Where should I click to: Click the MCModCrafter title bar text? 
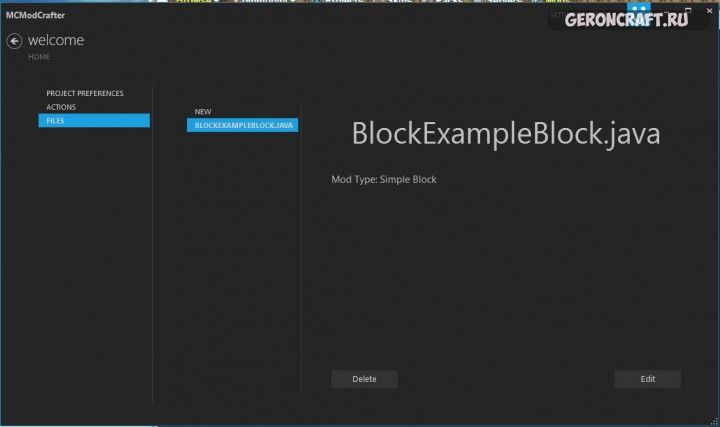[36, 15]
